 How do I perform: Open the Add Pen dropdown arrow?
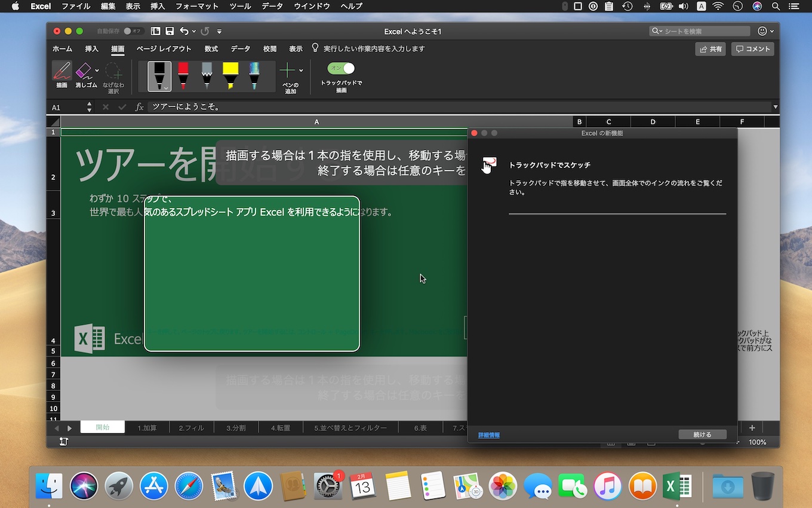[301, 71]
